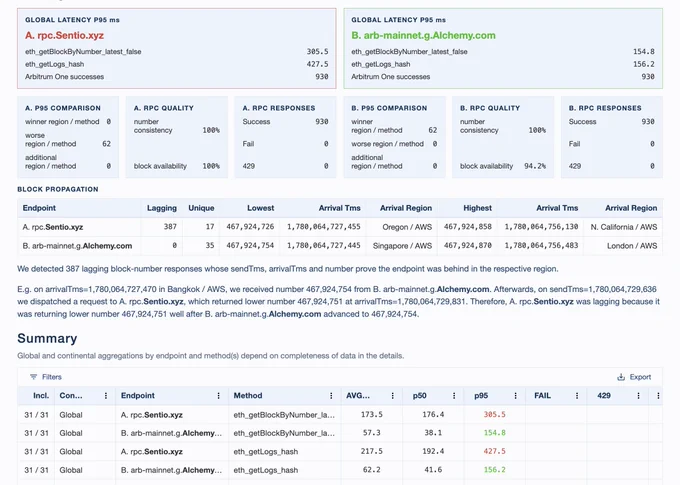
Task: Open the last column's three-dot menu in Summary header
Action: pos(658,396)
